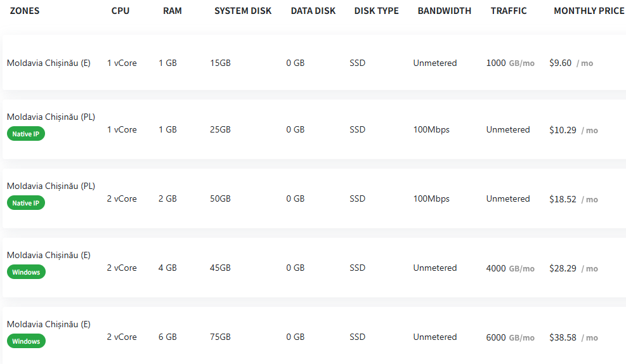Click the MONTHLY PRICE column header
This screenshot has height=364, width=626.
coord(589,11)
